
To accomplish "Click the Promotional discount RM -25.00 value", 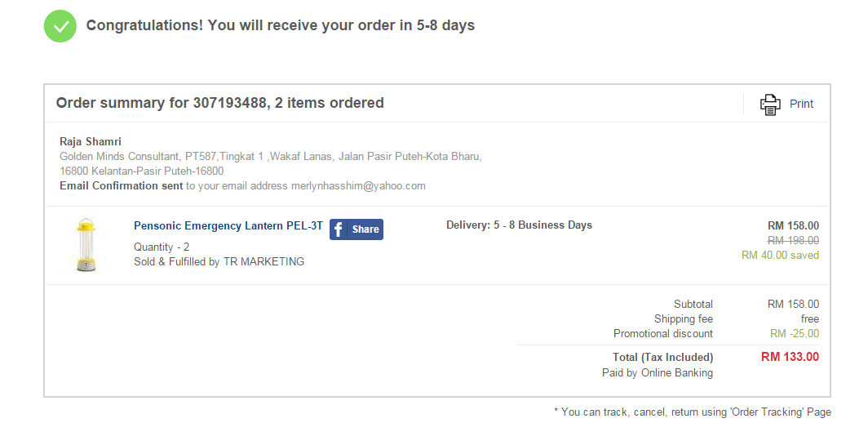I will [x=794, y=333].
